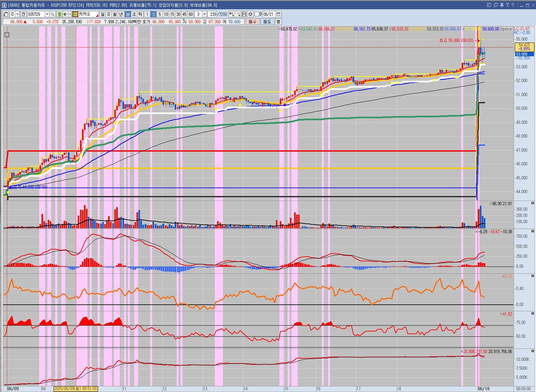The height and width of the screenshot is (392, 536).
Task: Click the help question mark icon
Action: pyautogui.click(x=513, y=5)
